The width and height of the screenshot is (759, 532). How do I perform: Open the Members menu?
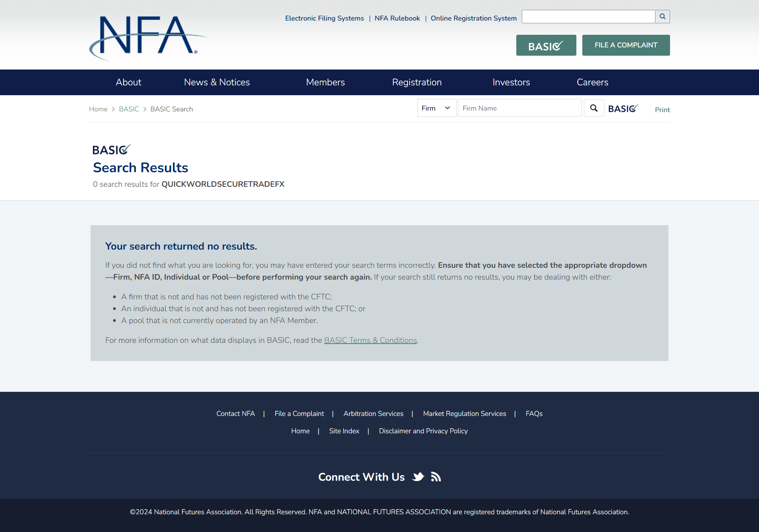click(x=325, y=82)
